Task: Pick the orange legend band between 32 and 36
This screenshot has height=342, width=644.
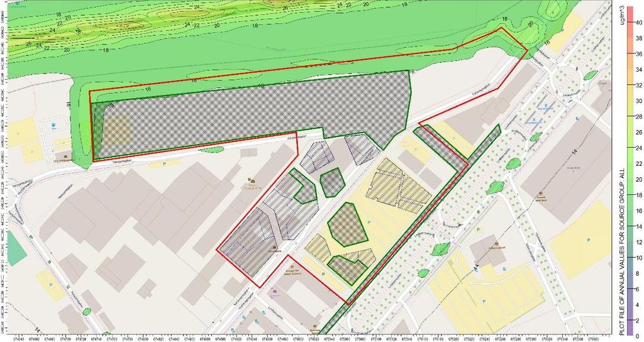Action: [x=631, y=69]
